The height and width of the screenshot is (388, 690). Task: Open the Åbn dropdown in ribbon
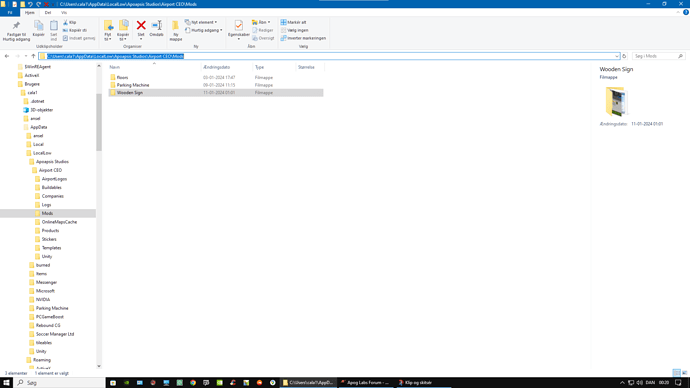(x=261, y=22)
